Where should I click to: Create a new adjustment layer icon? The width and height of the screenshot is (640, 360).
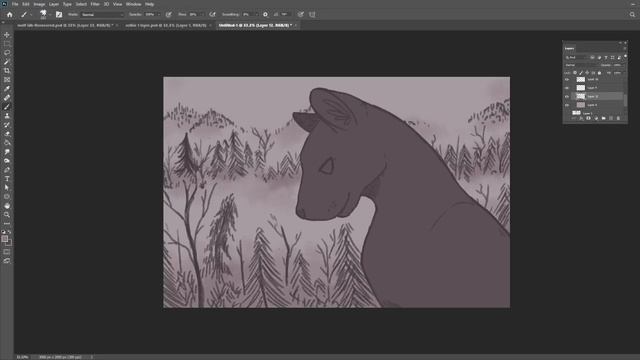pyautogui.click(x=596, y=118)
